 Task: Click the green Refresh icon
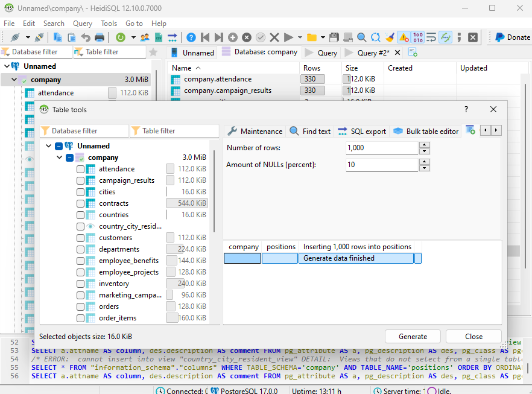pos(121,37)
